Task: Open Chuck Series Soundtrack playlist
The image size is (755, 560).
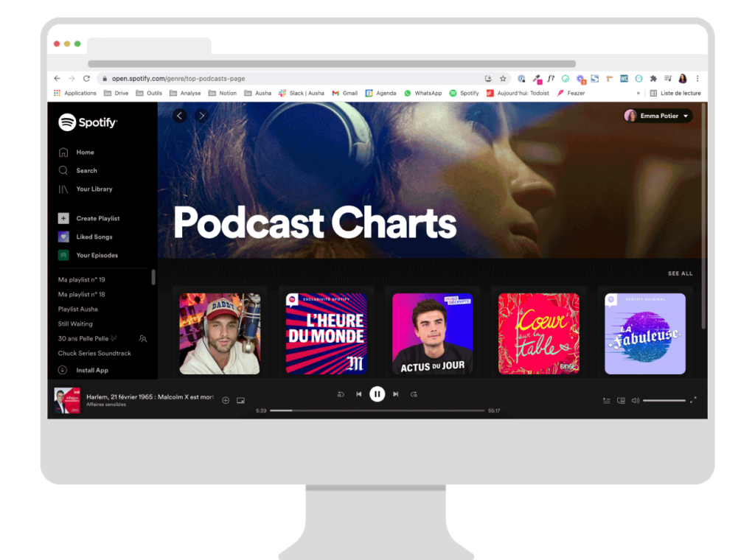Action: coord(94,353)
